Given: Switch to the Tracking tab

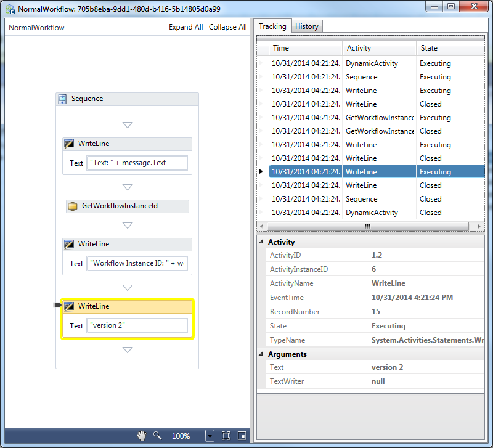Looking at the screenshot, I should [x=272, y=26].
